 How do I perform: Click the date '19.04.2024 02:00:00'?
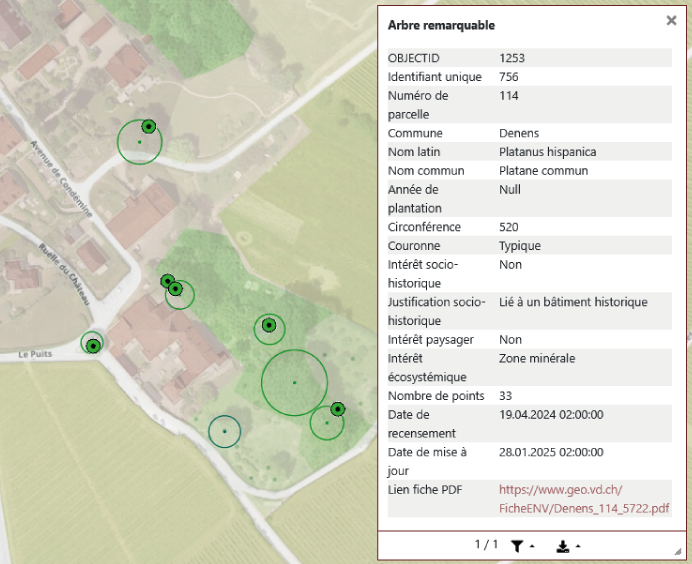(551, 414)
